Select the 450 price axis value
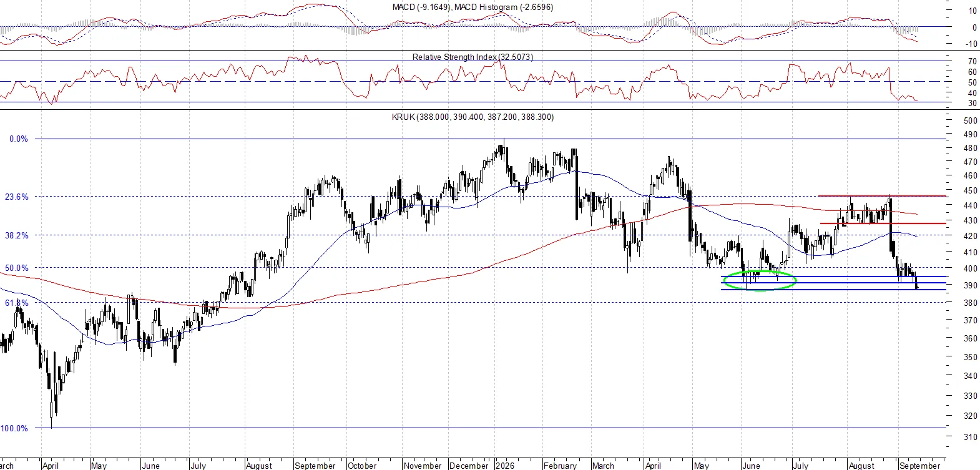Screen dimensions: 980x470 coord(971,191)
